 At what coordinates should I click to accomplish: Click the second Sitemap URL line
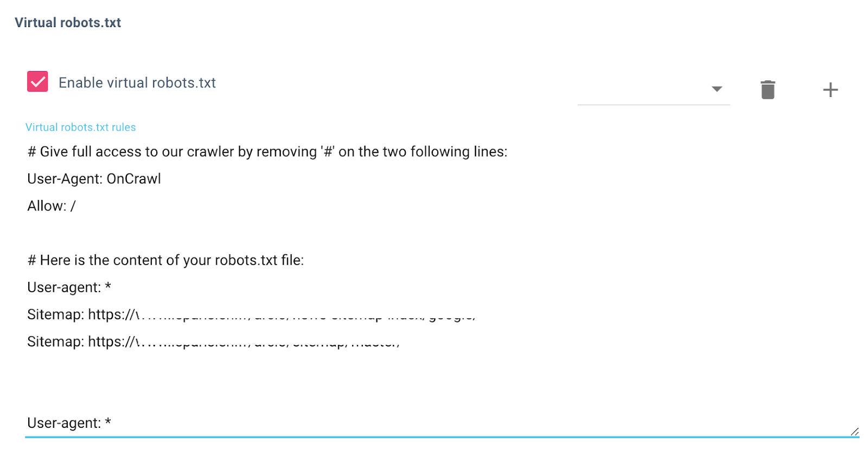[213, 341]
